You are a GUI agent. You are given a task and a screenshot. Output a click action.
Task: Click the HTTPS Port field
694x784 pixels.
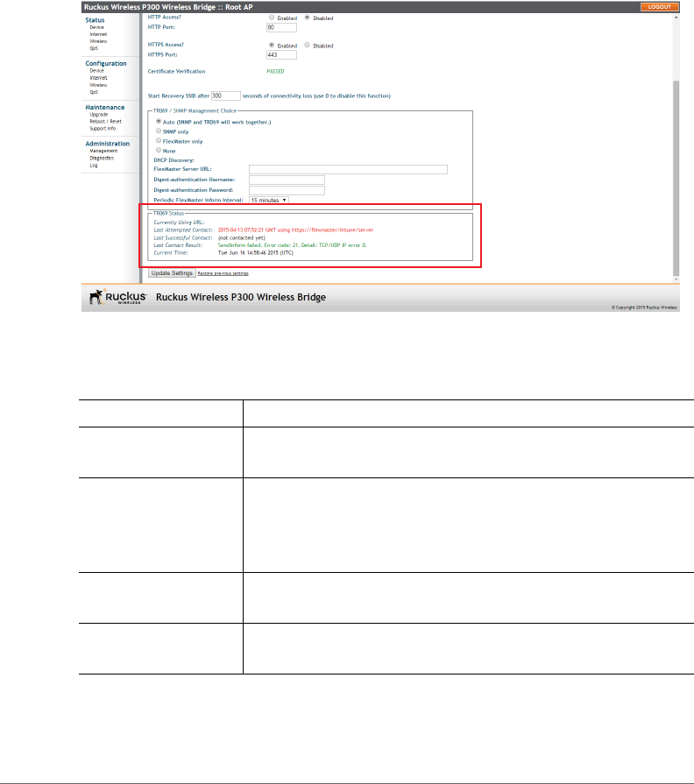[281, 55]
